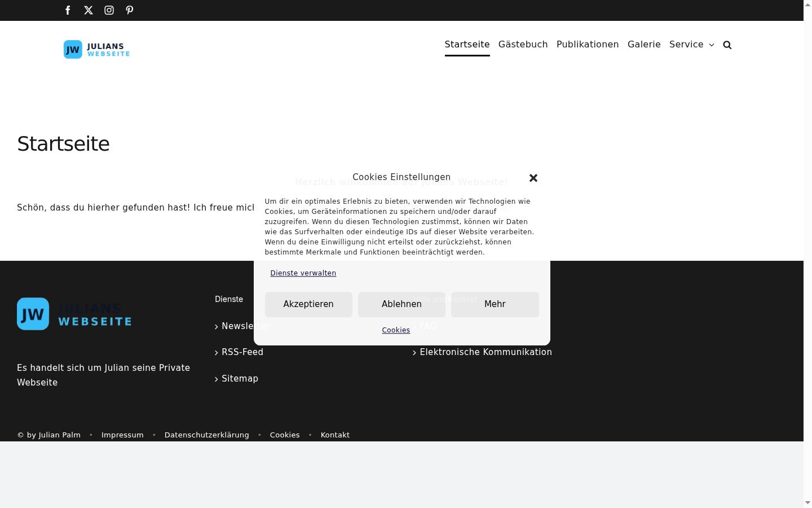Open the Gästebuch menu item
Viewport: 812px width, 508px height.
(523, 45)
